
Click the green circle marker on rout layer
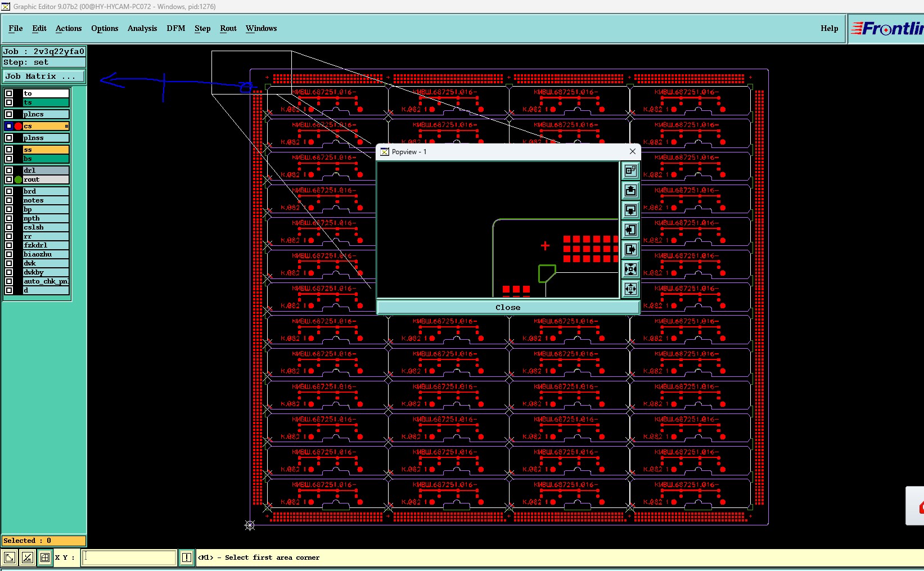(18, 179)
